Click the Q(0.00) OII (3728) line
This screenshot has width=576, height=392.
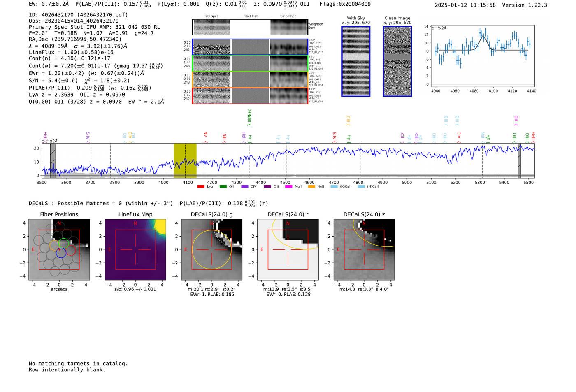pyautogui.click(x=96, y=102)
